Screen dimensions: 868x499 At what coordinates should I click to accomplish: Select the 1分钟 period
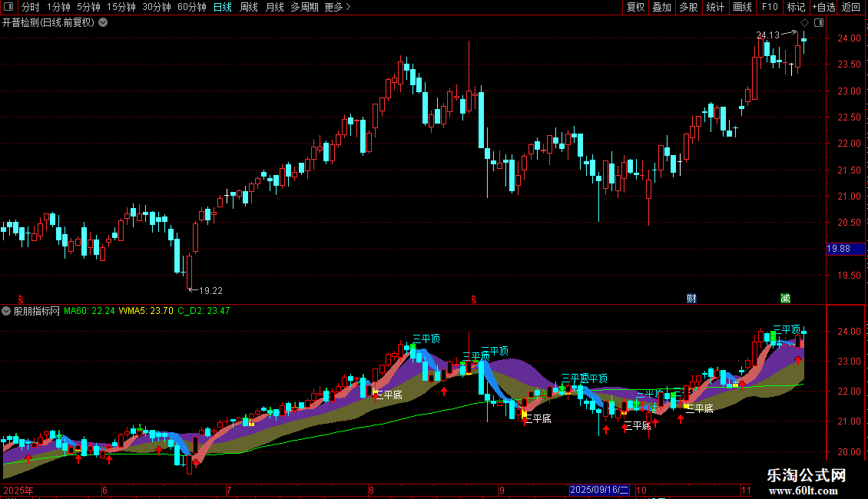click(58, 7)
